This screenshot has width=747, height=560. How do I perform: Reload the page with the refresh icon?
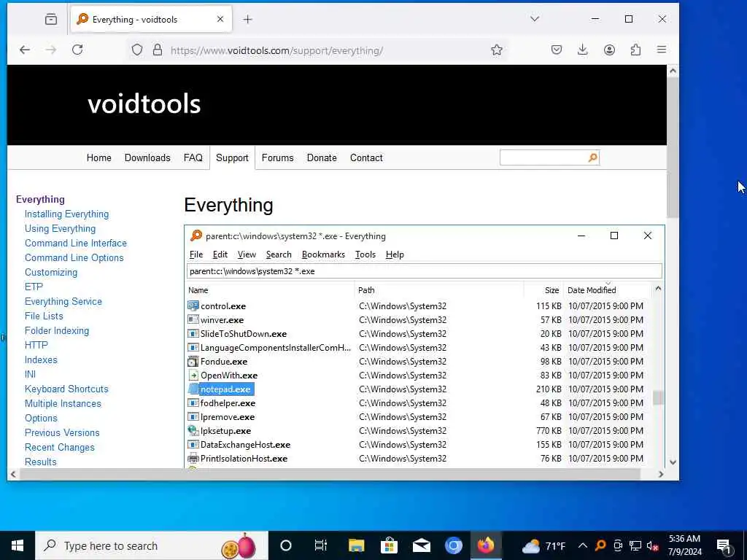coord(77,50)
